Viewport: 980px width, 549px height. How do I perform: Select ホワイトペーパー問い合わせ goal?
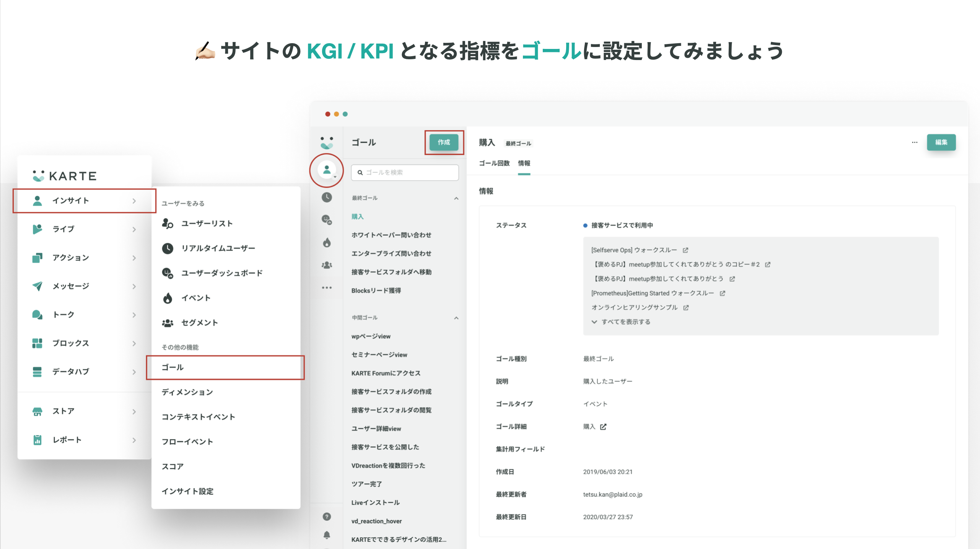coord(391,235)
